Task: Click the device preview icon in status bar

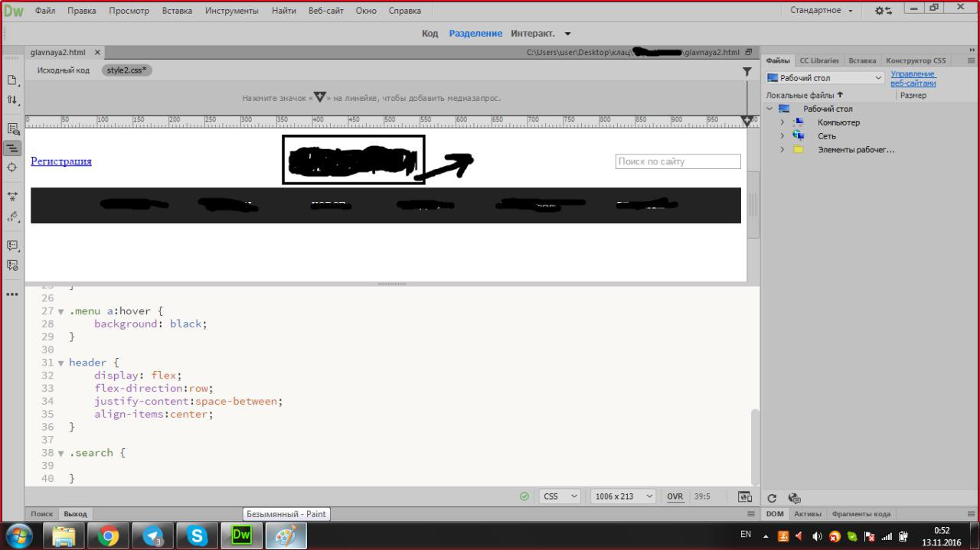Action: pos(744,496)
